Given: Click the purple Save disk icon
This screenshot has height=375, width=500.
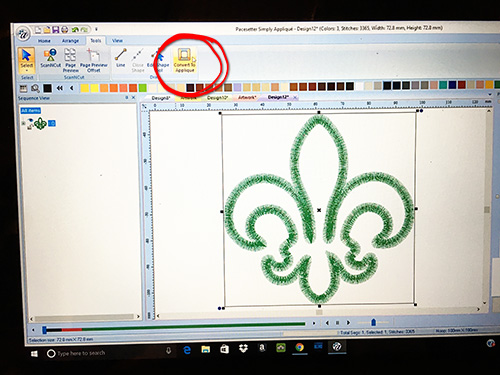Looking at the screenshot, I should (56, 30).
